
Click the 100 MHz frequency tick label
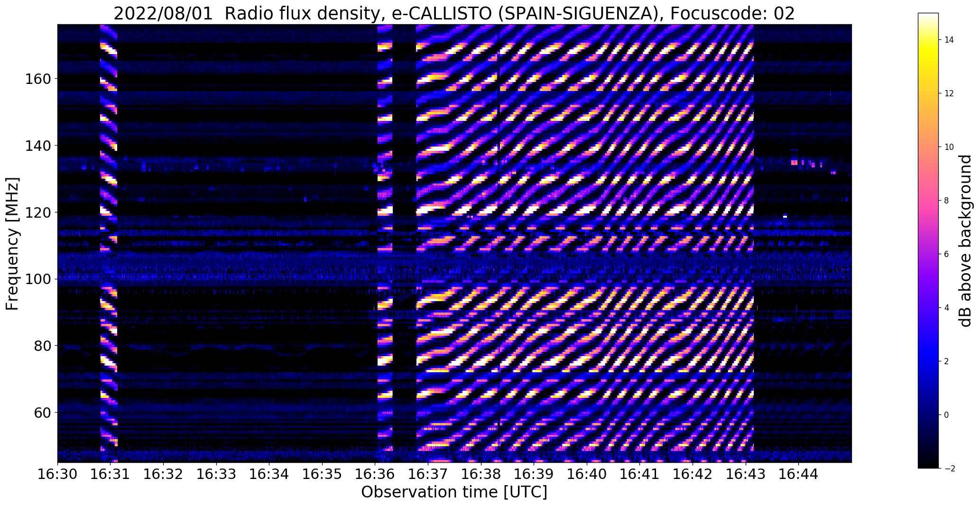pyautogui.click(x=38, y=279)
